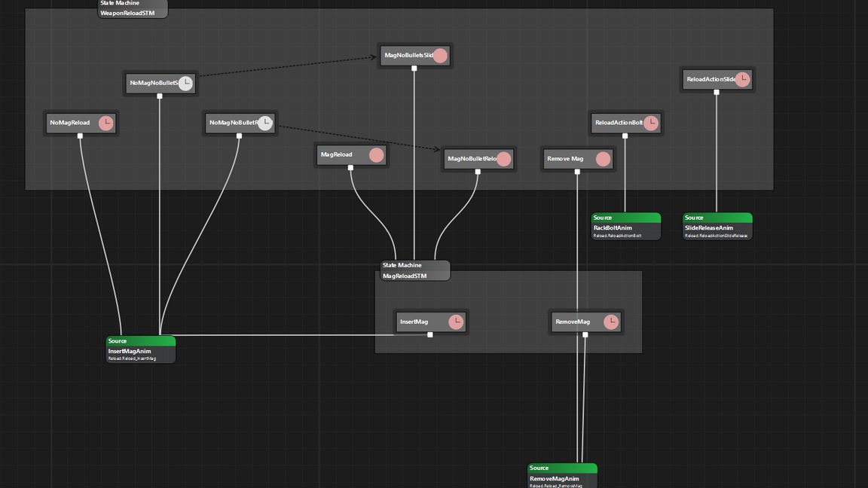Select the MagReloadSTM state machine header

tap(415, 270)
